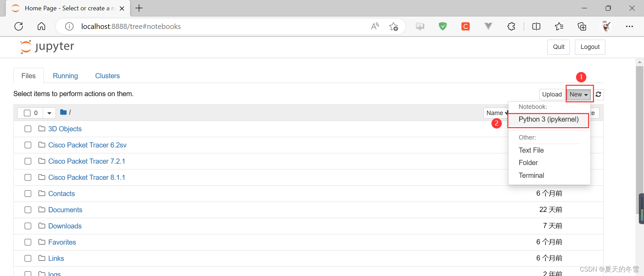Viewport: 644px width, 276px height.
Task: Tick the Contacts folder checkbox
Action: 28,194
